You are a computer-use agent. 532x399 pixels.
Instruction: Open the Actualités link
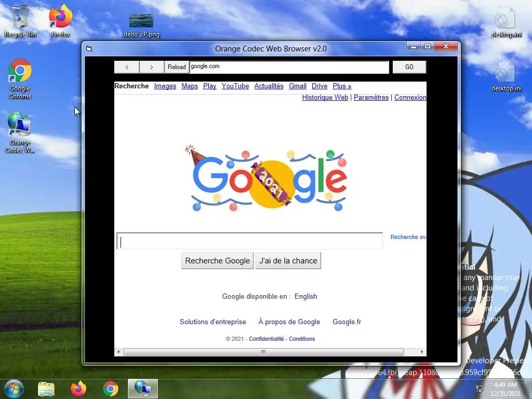pyautogui.click(x=269, y=86)
